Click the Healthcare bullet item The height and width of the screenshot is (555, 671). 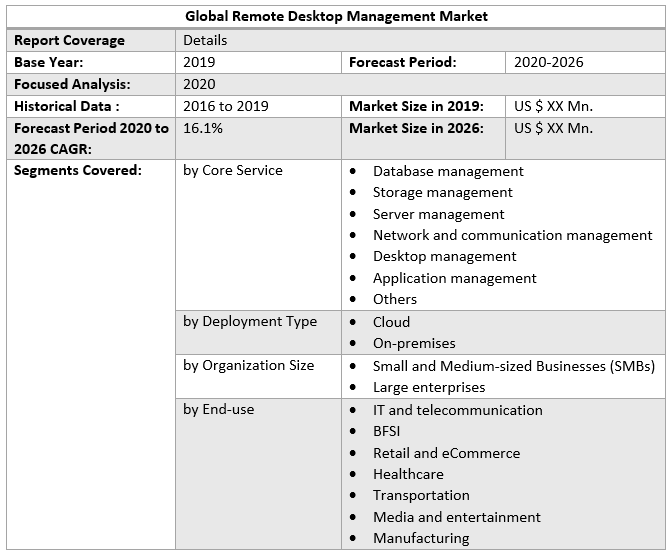click(407, 474)
